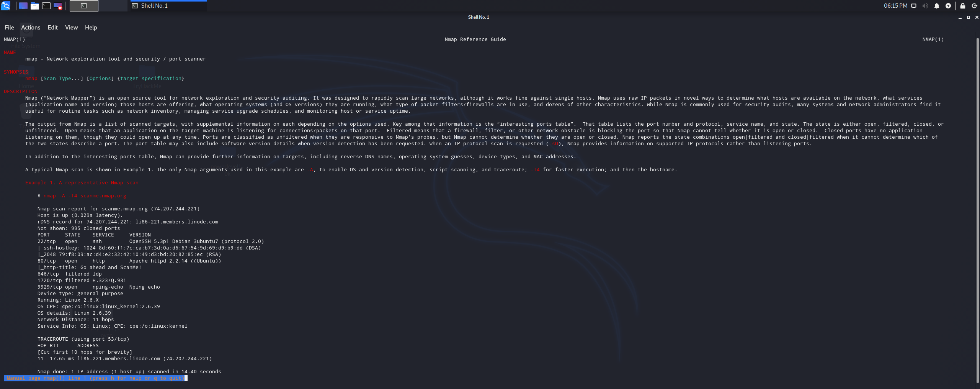The image size is (980, 389).
Task: Click "Device type: general purpose" line
Action: pos(80,294)
